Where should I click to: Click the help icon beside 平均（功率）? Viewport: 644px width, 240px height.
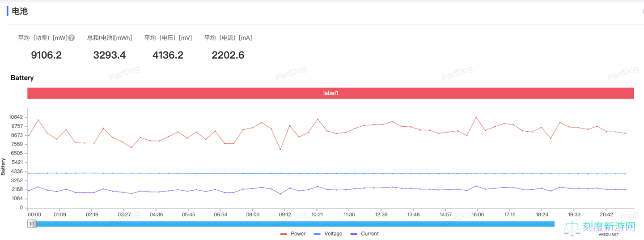(72, 38)
